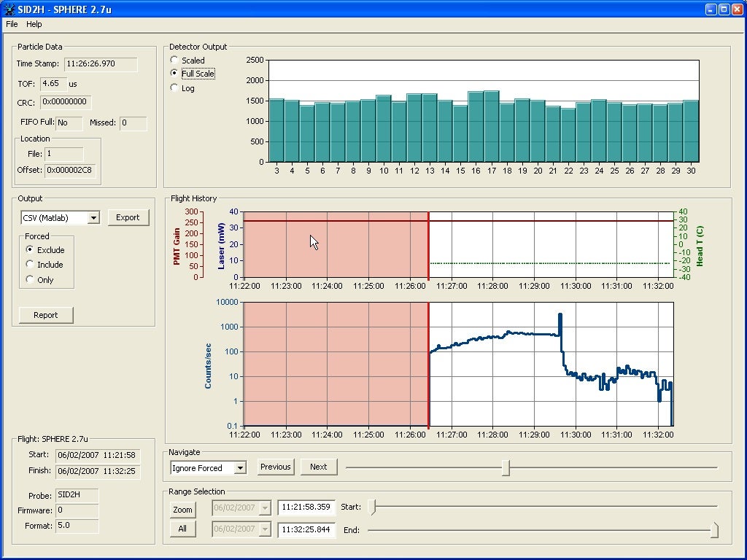
Task: Open the File menu
Action: (12, 24)
